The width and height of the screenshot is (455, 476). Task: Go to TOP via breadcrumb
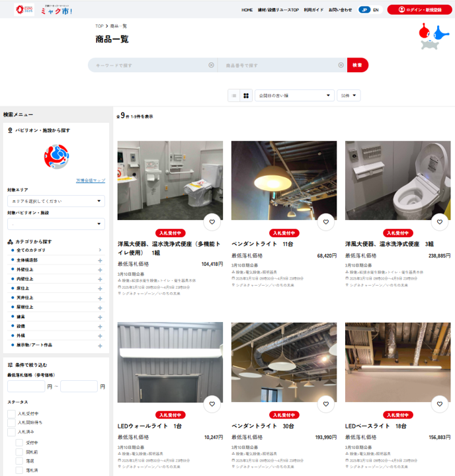[99, 26]
